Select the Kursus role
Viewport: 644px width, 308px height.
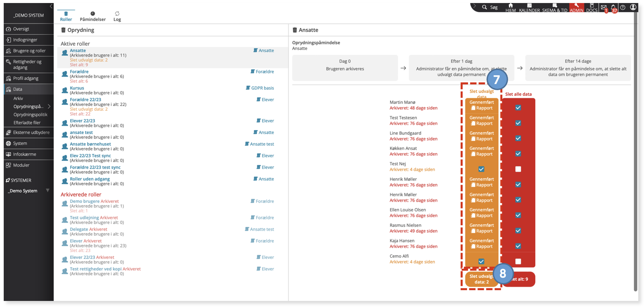pos(77,88)
